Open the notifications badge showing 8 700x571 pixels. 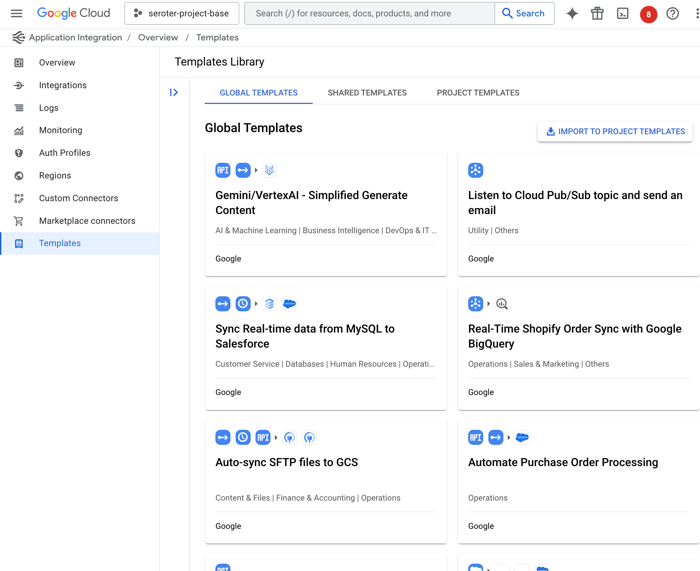pos(648,14)
